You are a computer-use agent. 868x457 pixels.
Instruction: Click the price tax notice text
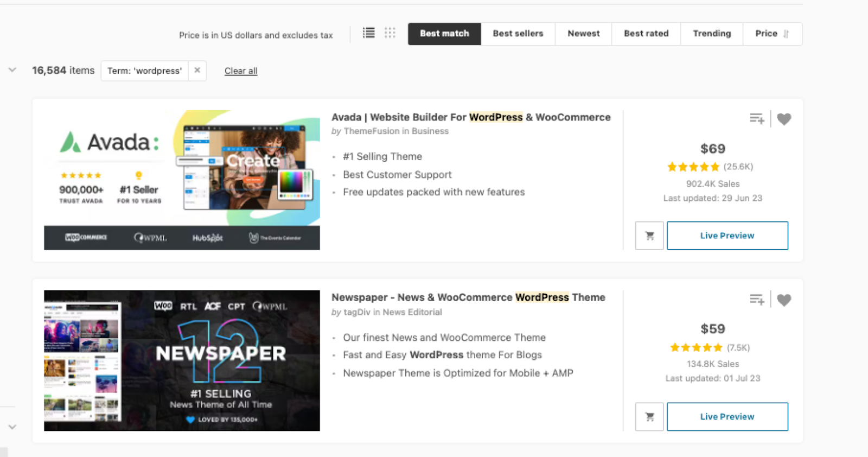tap(256, 35)
